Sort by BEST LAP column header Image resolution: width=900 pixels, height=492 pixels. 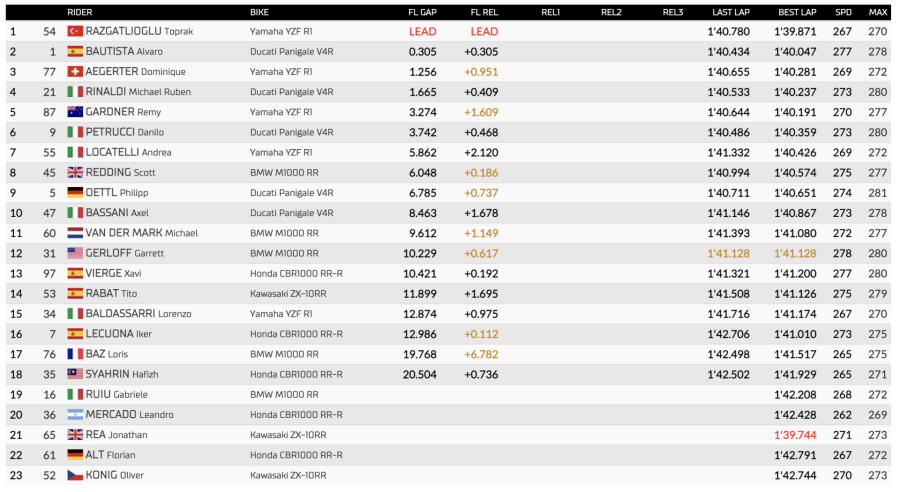pyautogui.click(x=797, y=12)
